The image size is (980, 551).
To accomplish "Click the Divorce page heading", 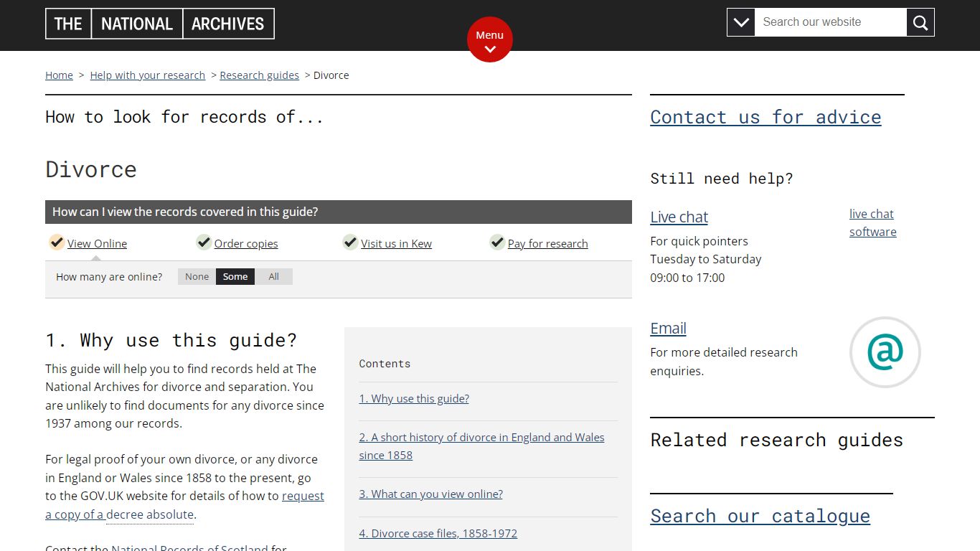I will (x=91, y=169).
